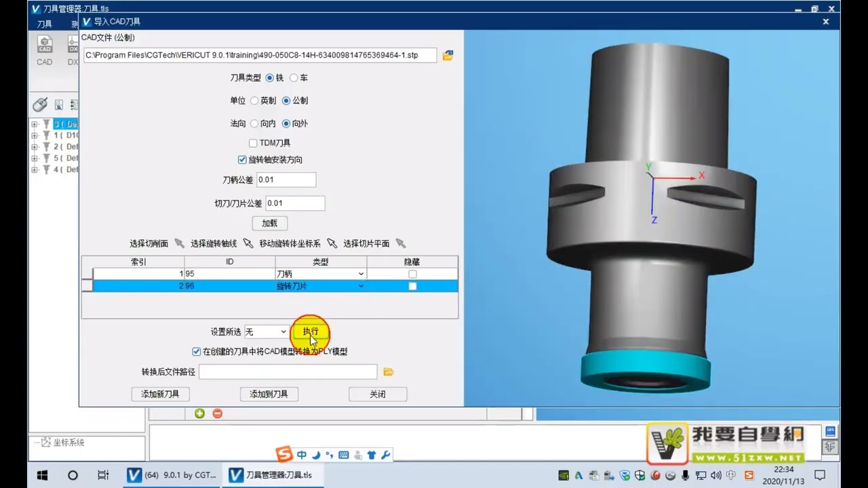The width and height of the screenshot is (868, 488).
Task: Expand tool 1 in the tool tree
Action: [35, 136]
